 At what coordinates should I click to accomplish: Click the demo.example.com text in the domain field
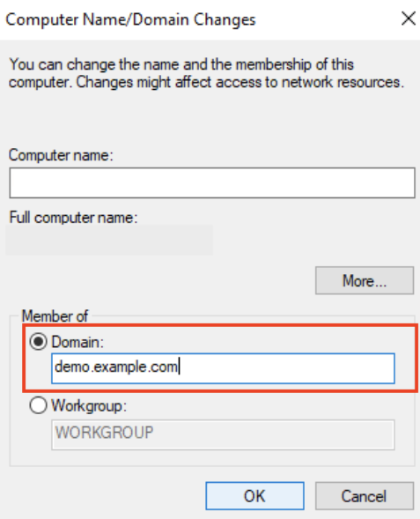(116, 367)
